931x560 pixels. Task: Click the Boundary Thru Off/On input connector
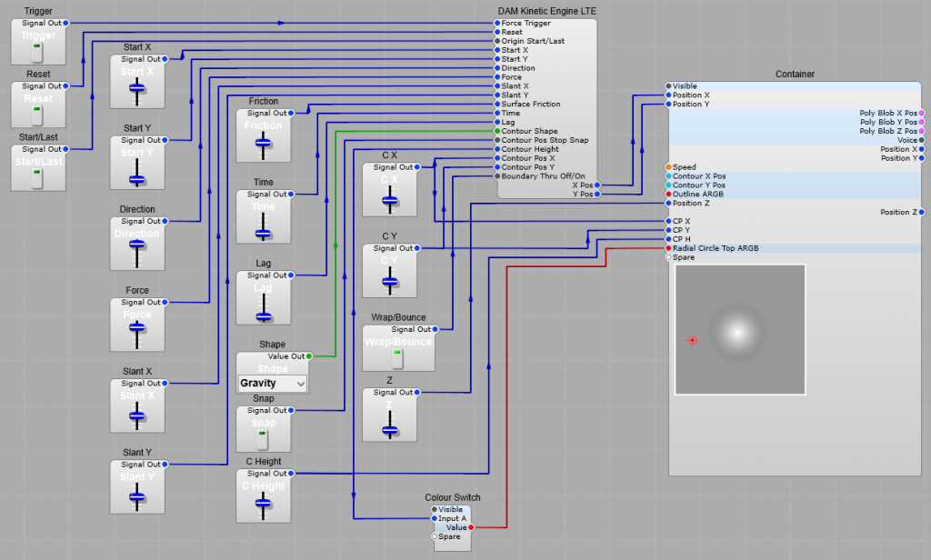[x=496, y=176]
